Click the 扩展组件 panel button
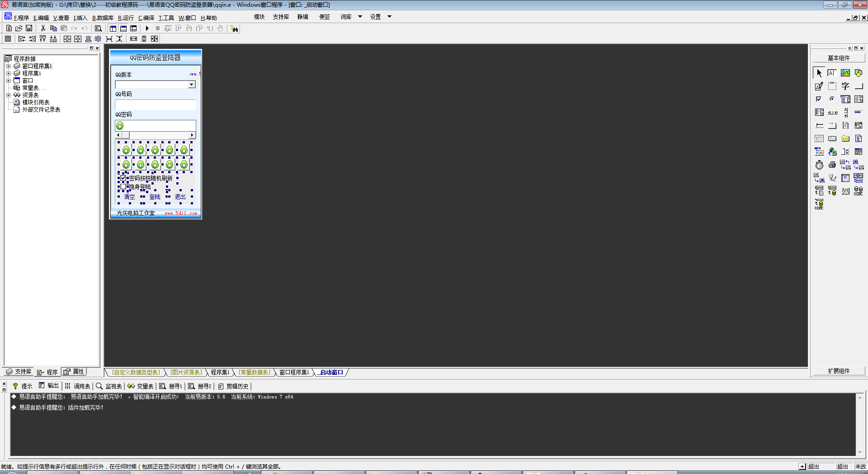Image resolution: width=868 pixels, height=474 pixels. [x=839, y=371]
